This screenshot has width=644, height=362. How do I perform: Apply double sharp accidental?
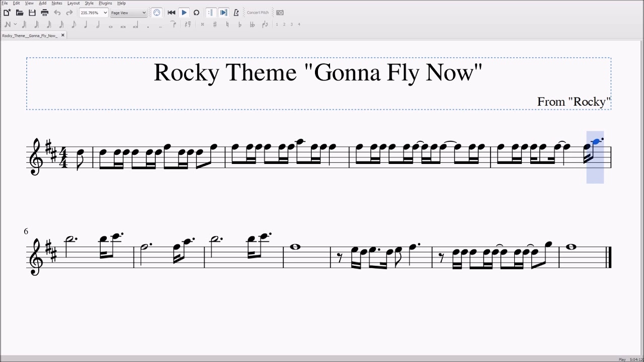coord(202,24)
